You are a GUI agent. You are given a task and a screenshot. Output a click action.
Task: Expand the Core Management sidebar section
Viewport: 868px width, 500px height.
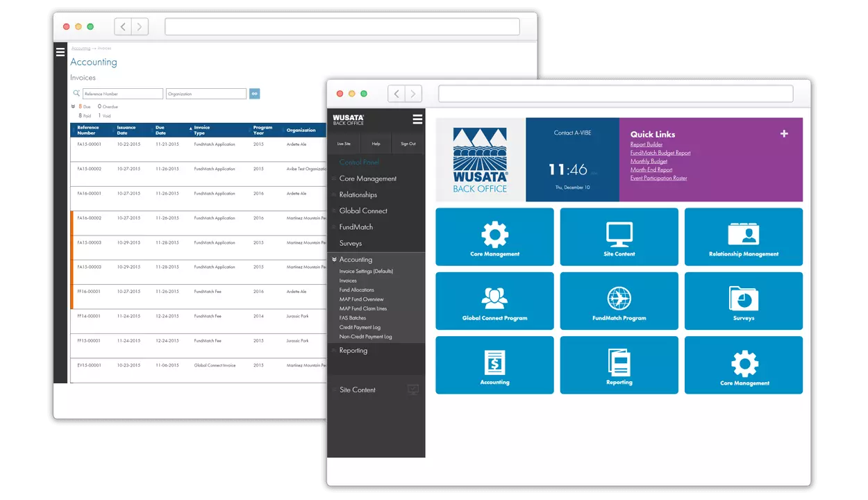[367, 178]
